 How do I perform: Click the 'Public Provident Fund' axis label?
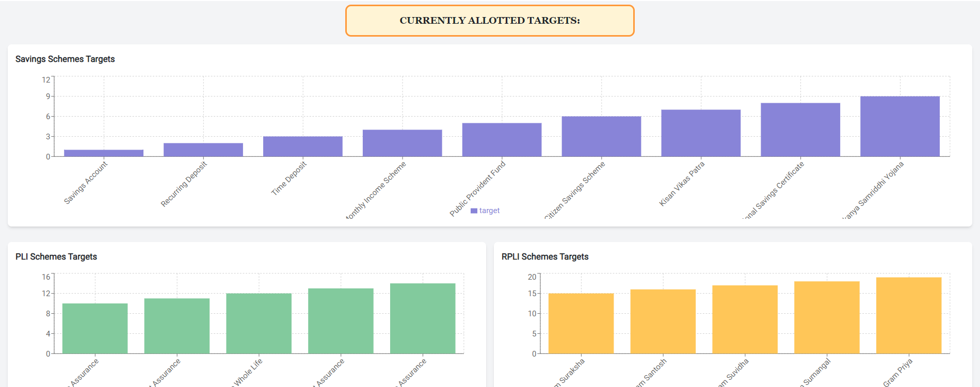477,189
